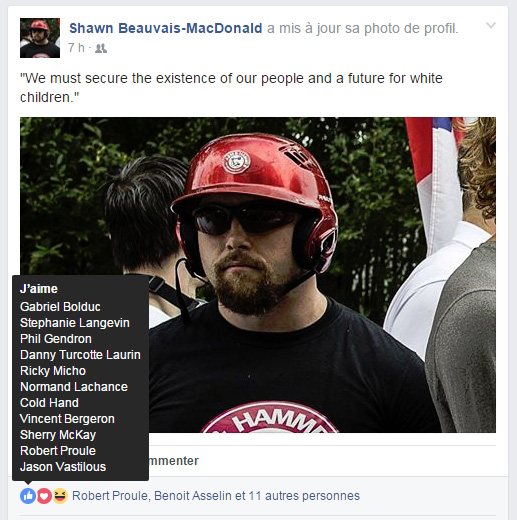Screen dimensions: 517x520
Task: Select Jason Vastilous in the likes list
Action: tap(63, 467)
